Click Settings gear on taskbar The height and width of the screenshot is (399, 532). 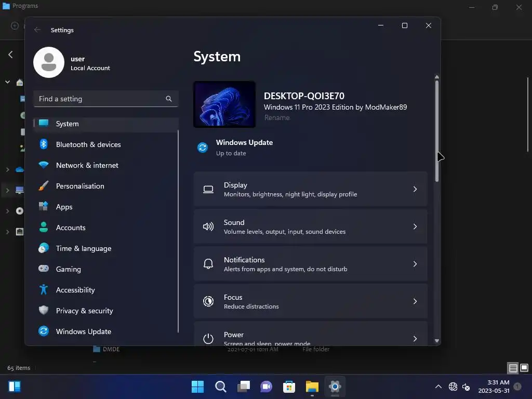[x=335, y=387]
